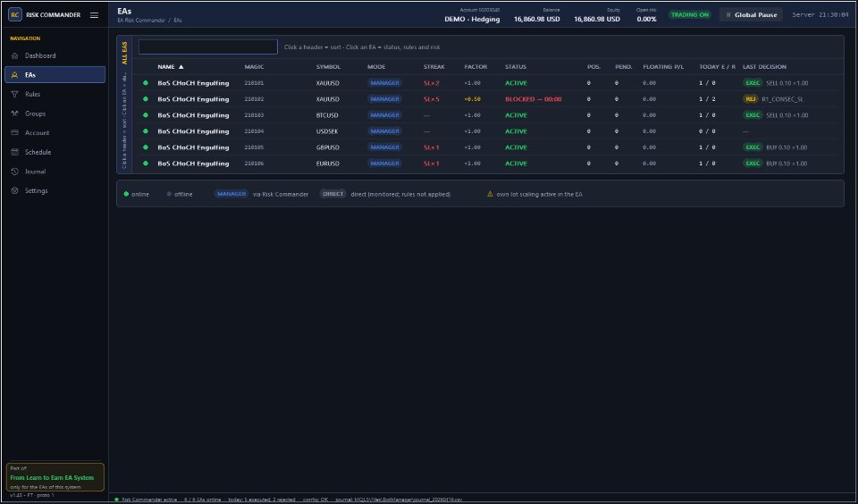
Task: Open the Journal page
Action: [55, 172]
